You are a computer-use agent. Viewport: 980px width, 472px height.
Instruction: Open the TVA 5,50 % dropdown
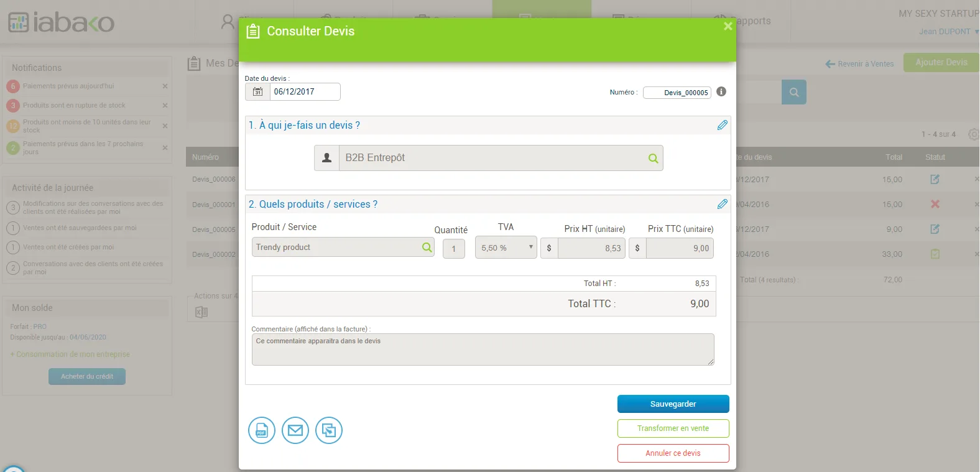(506, 248)
